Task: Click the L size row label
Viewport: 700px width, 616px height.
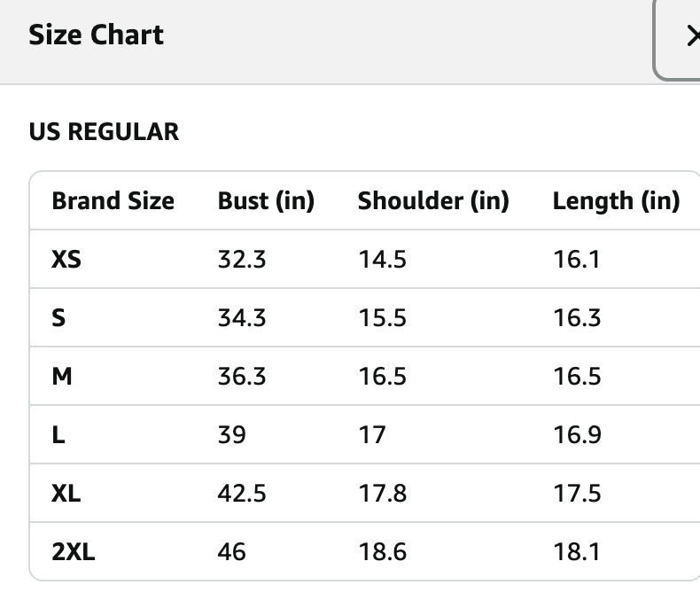Action: pyautogui.click(x=58, y=435)
